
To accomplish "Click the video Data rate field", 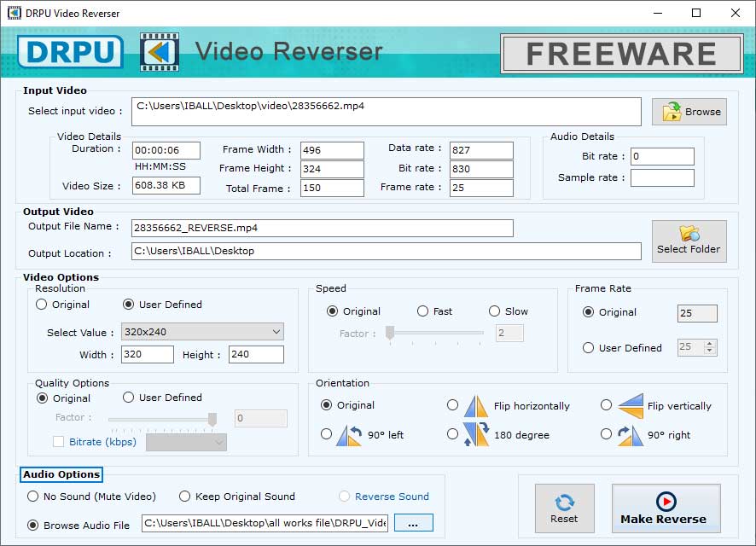I will point(481,150).
